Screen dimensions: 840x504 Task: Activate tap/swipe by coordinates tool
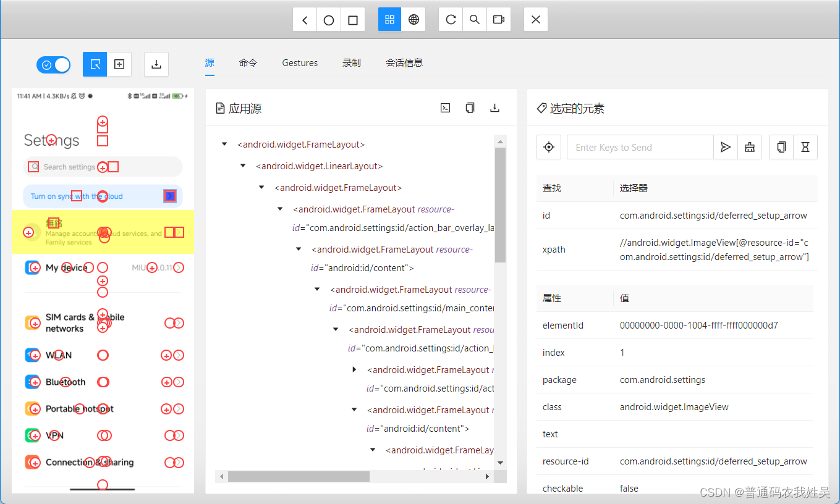(119, 64)
